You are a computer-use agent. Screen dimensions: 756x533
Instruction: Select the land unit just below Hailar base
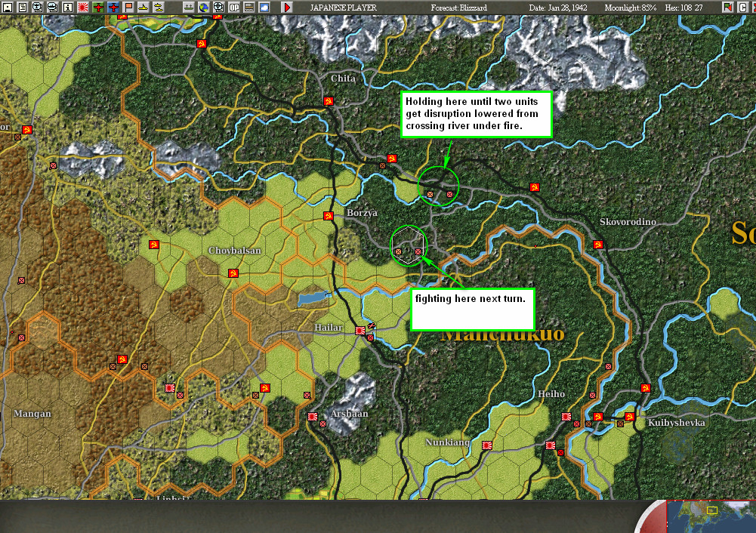[370, 337]
